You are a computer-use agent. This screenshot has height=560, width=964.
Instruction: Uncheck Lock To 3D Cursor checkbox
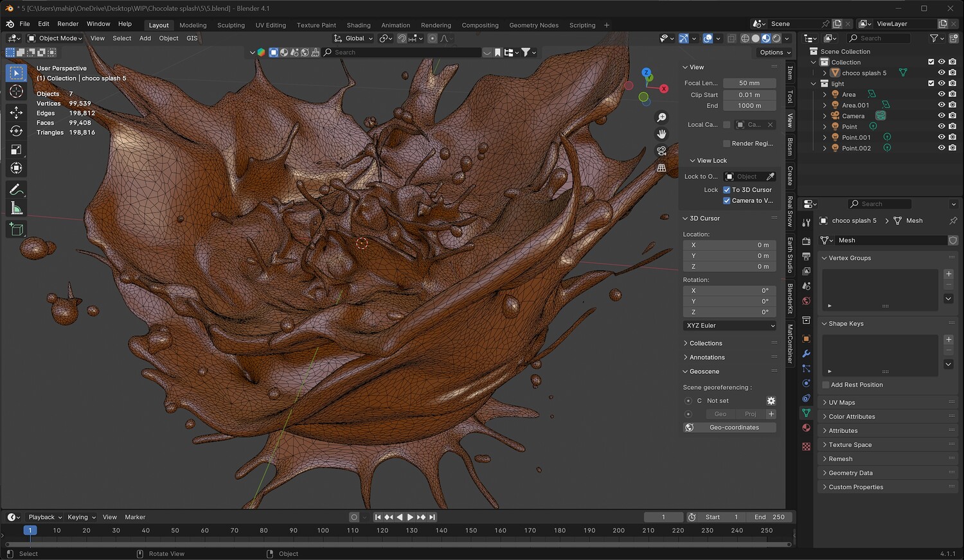[727, 190]
